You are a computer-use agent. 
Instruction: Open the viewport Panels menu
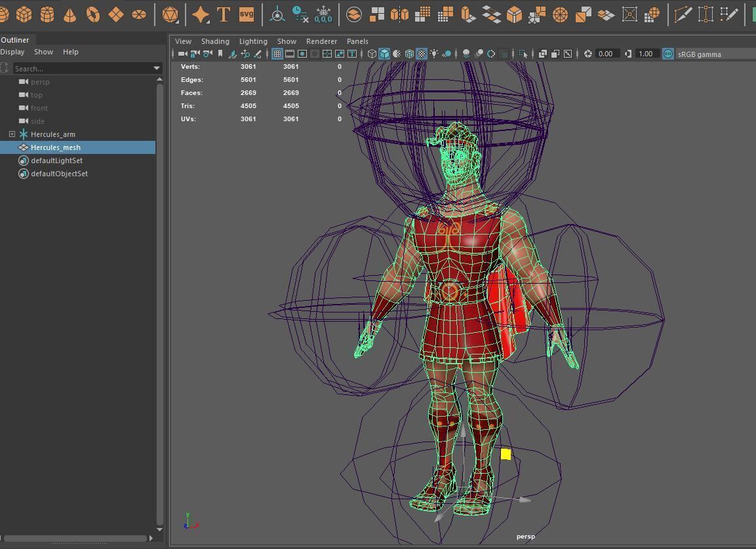tap(358, 41)
